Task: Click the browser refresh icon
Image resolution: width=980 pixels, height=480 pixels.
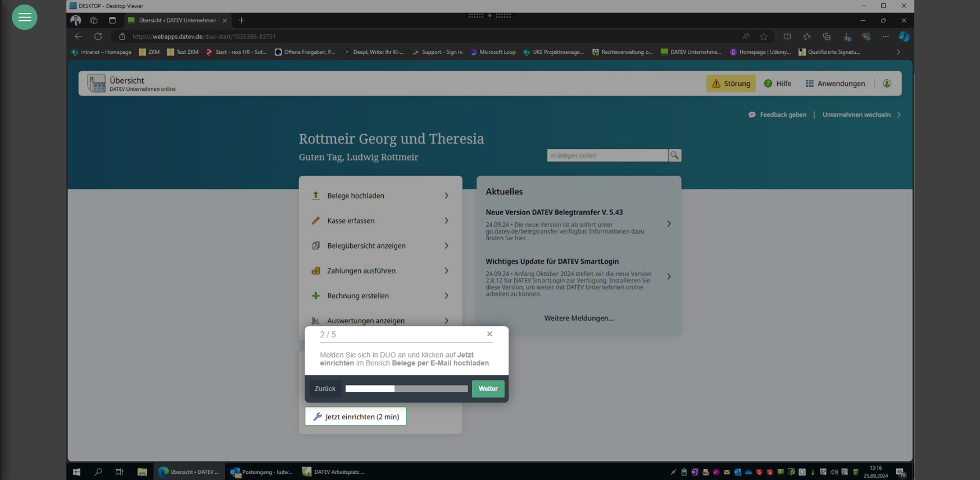Action: point(98,36)
